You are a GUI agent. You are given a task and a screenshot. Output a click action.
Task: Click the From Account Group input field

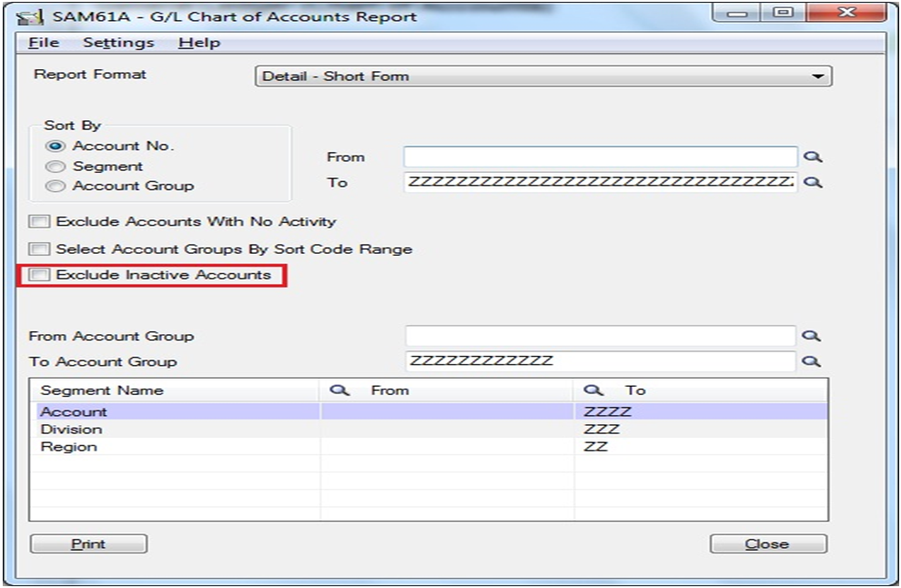(600, 336)
